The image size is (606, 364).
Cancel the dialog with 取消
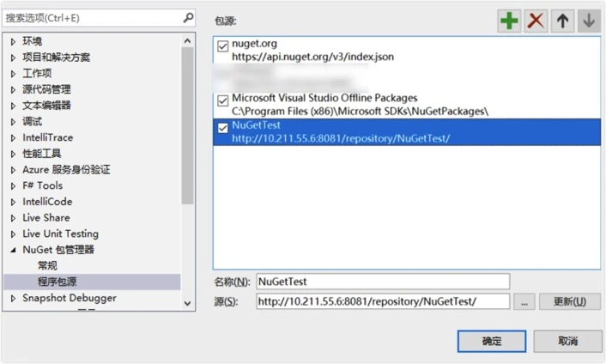point(567,341)
